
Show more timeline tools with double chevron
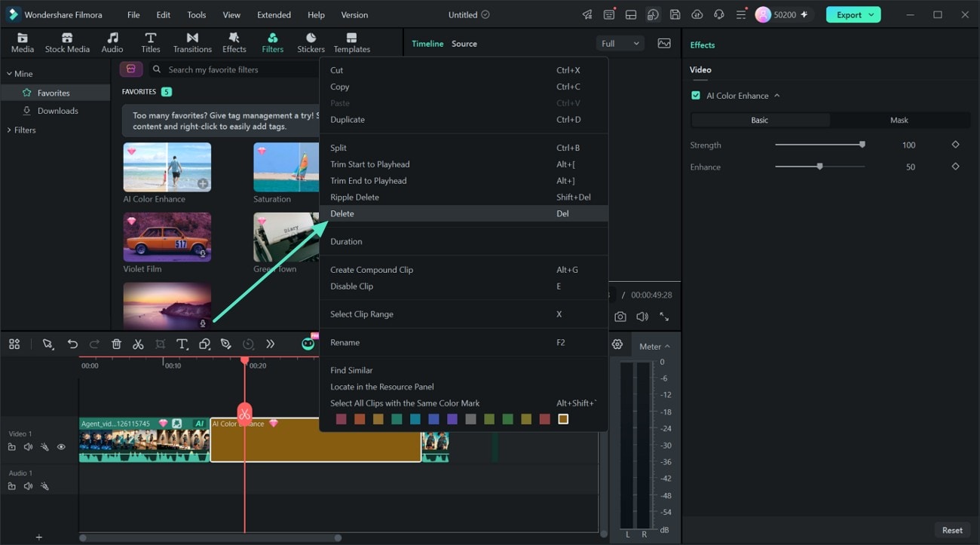(x=270, y=344)
